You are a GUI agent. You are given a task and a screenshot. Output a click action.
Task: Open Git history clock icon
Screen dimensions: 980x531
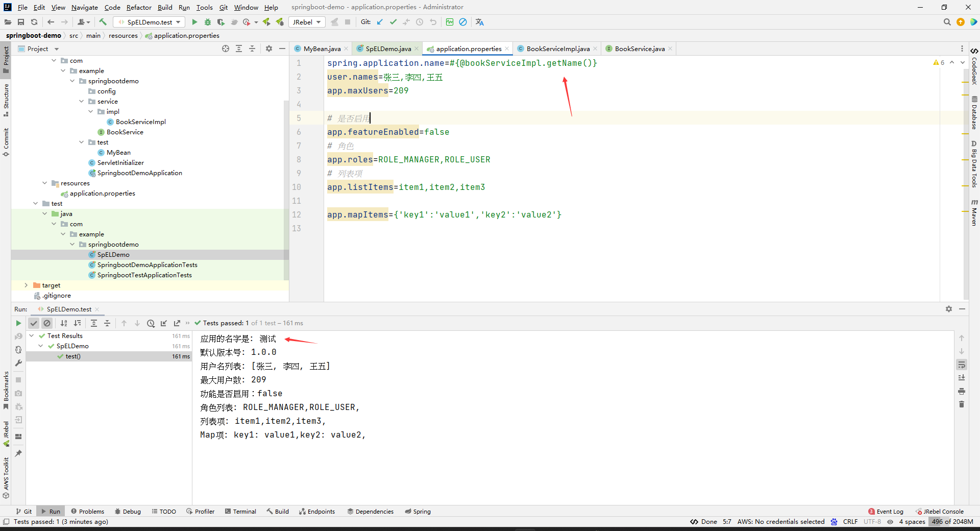(x=420, y=22)
